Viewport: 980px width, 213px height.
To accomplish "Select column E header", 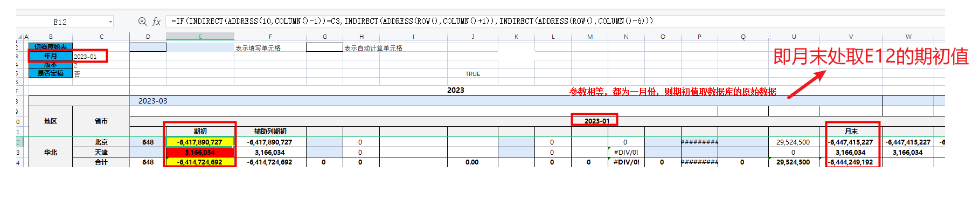I will point(200,37).
